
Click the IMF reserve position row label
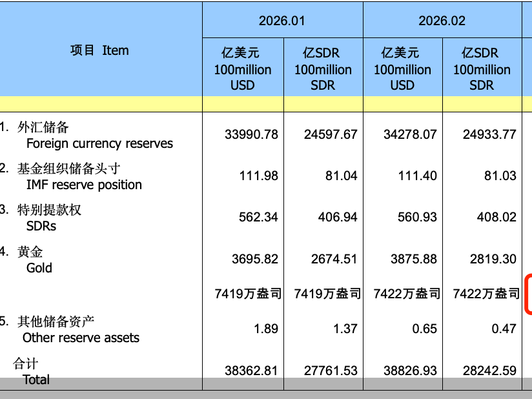point(84,185)
